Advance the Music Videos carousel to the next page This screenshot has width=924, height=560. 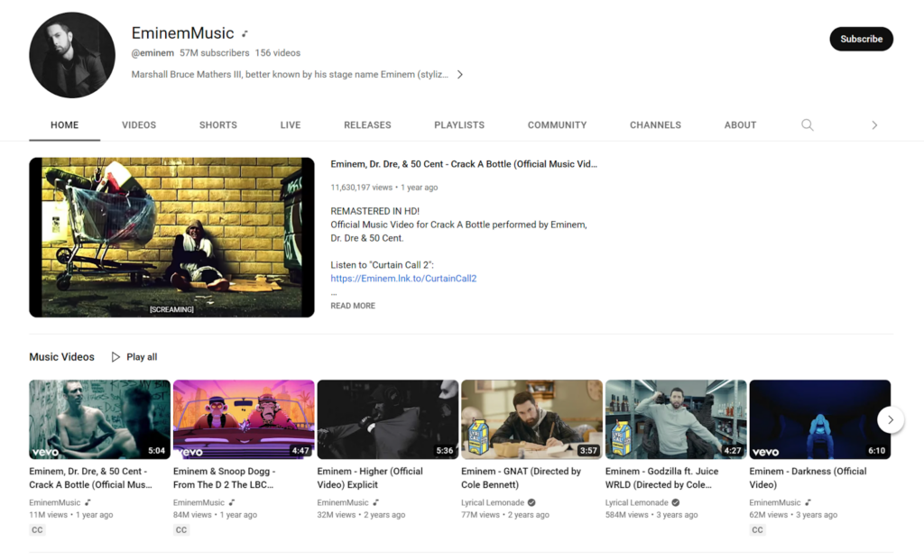click(891, 420)
